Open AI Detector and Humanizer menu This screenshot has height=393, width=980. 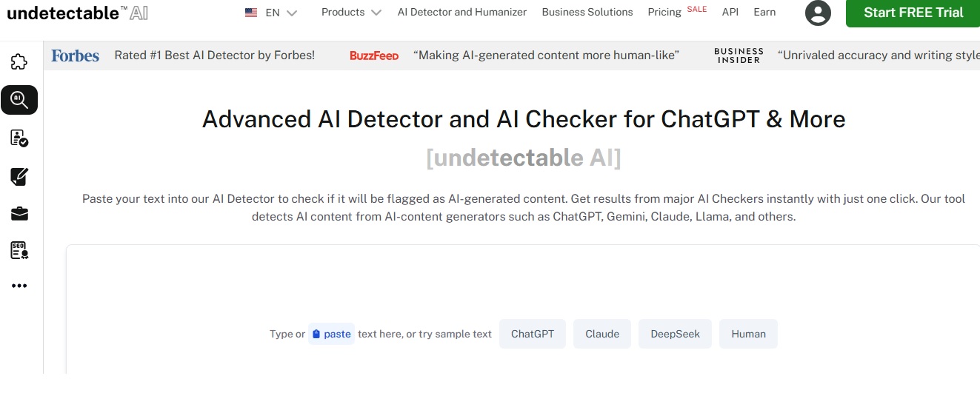(x=462, y=13)
